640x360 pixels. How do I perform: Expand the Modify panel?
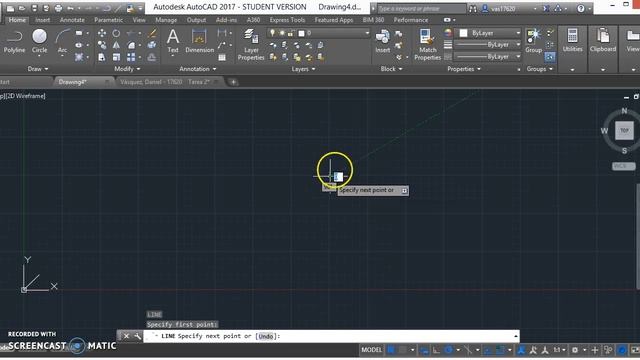coord(127,69)
